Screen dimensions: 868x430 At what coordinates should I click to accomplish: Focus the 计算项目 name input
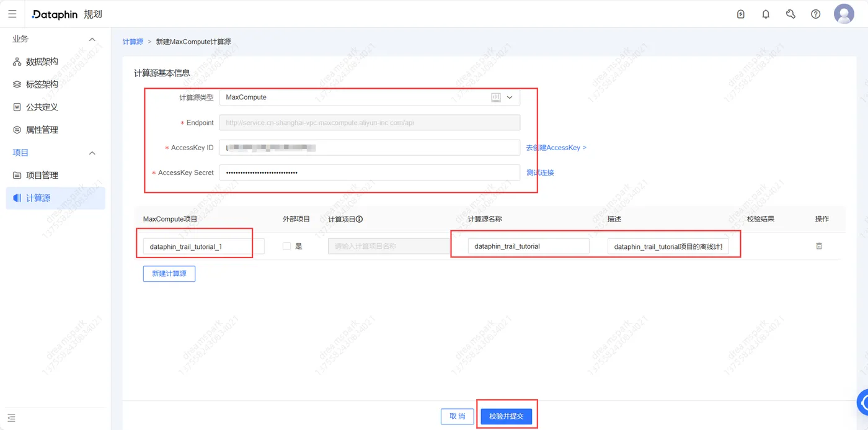point(389,246)
